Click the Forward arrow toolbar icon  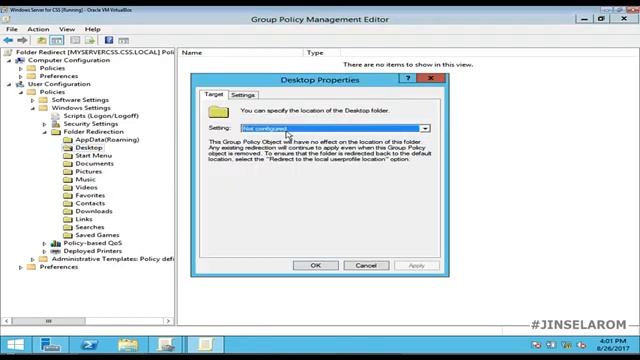tap(22, 40)
